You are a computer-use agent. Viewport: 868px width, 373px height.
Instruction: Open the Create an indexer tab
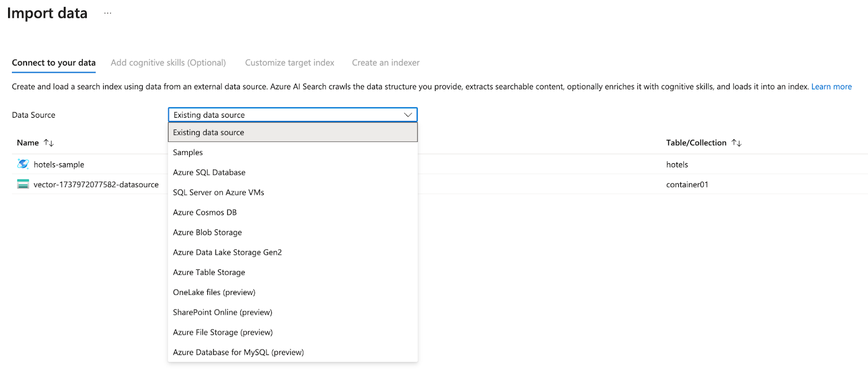coord(386,63)
